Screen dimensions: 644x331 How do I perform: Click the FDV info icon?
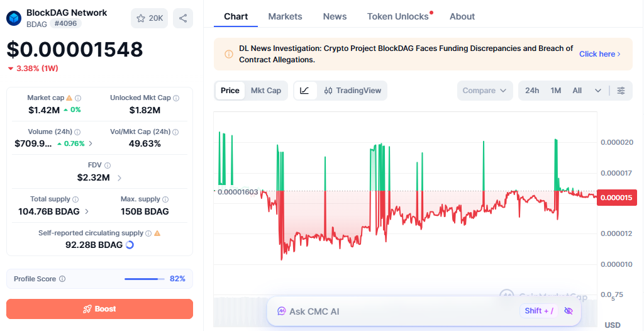click(108, 165)
